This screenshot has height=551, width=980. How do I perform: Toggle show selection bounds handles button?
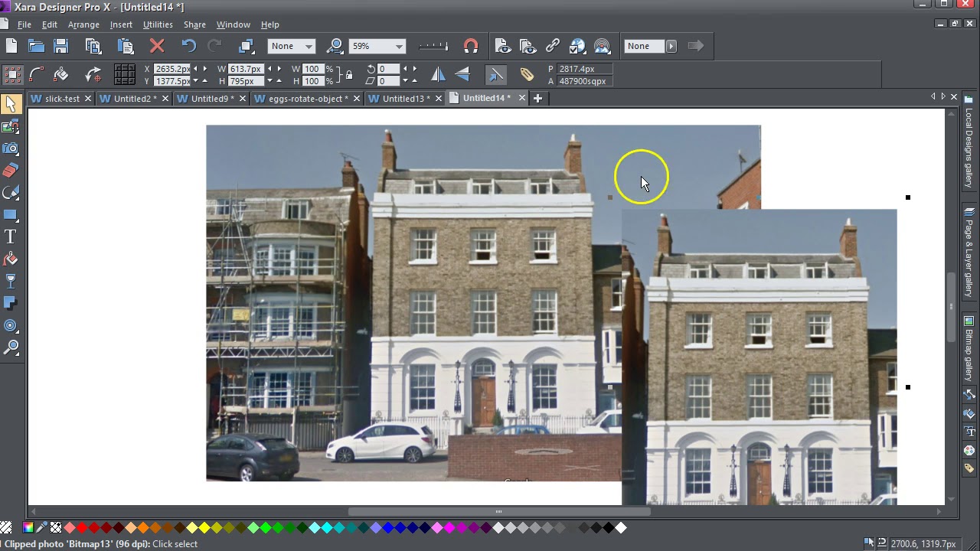pos(12,74)
